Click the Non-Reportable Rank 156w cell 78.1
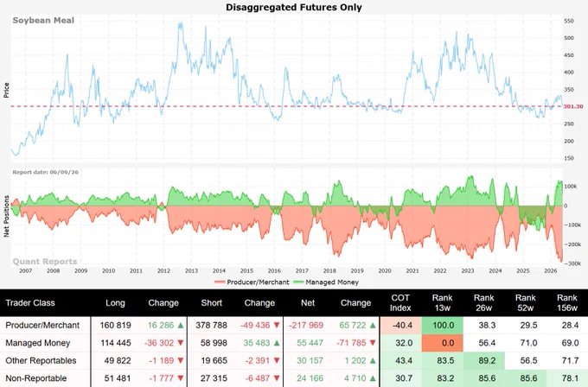Screen dimensions: 588x387 pos(568,378)
